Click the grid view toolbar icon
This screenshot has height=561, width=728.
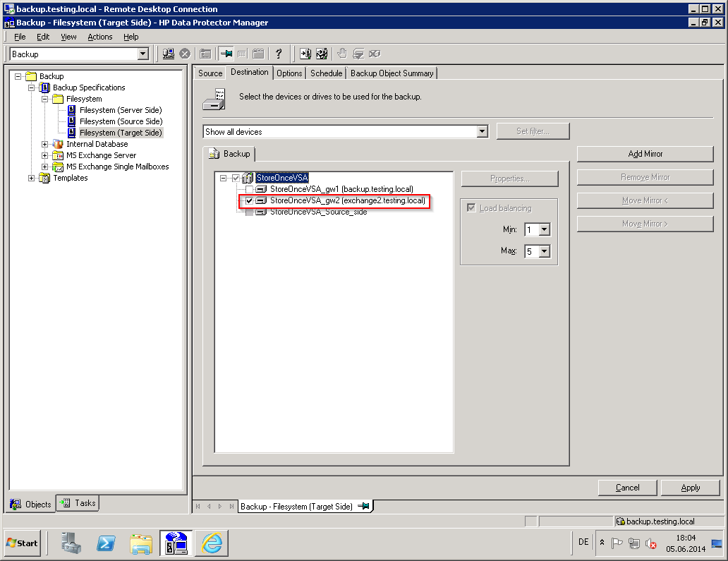(242, 54)
